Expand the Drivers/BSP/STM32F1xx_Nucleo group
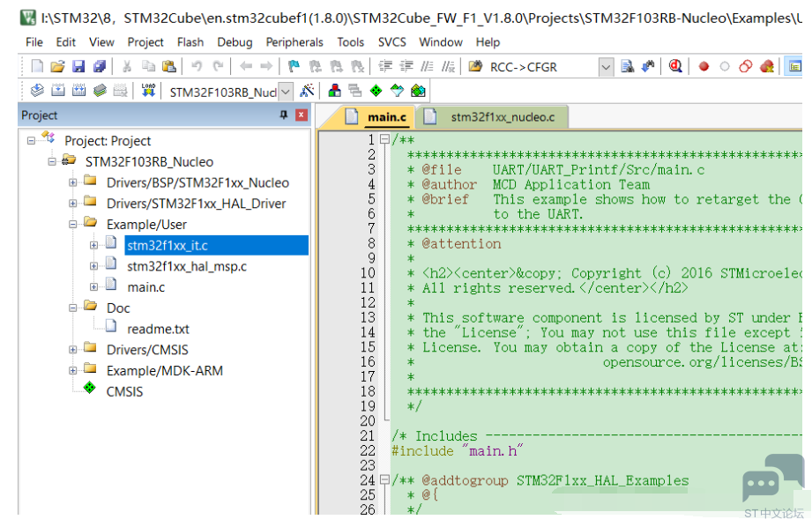Viewport: 812px width, 527px height. (72, 182)
